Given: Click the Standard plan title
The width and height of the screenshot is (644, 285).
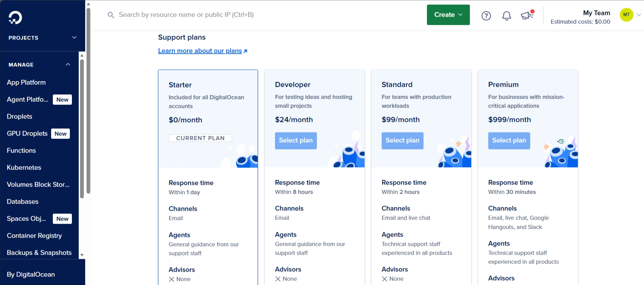Looking at the screenshot, I should coord(397,85).
